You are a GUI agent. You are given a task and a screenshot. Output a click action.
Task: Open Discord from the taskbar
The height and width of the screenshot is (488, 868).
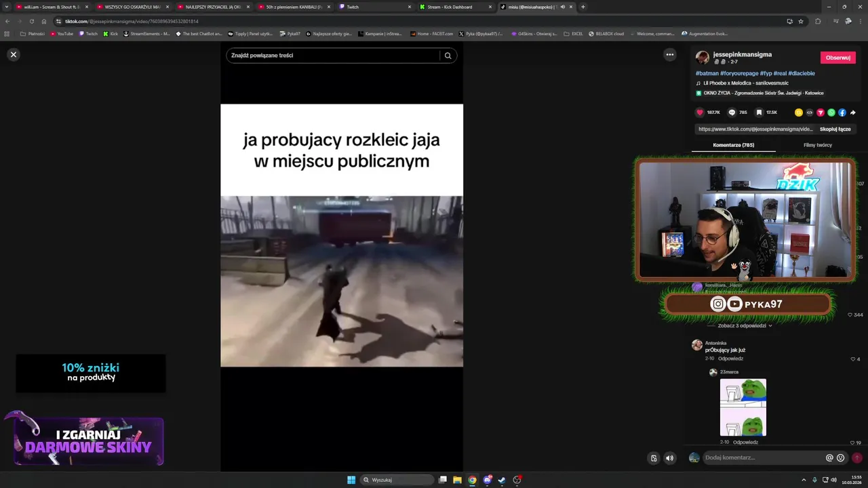(x=487, y=480)
